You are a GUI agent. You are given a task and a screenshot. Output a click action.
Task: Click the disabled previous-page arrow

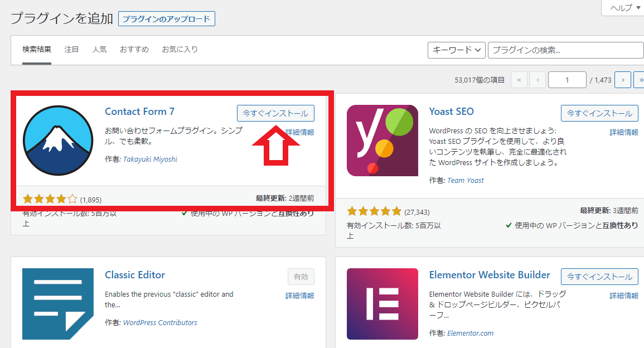(x=538, y=80)
